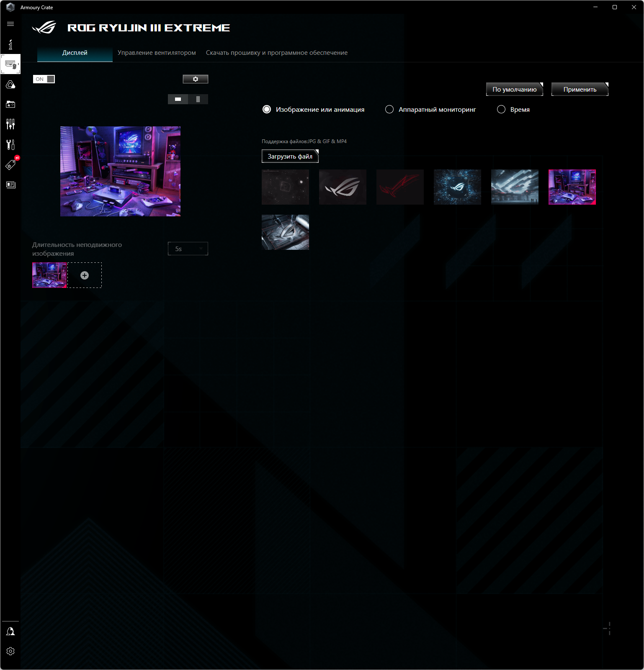
Task: Click the display gear settings button
Action: (x=196, y=79)
